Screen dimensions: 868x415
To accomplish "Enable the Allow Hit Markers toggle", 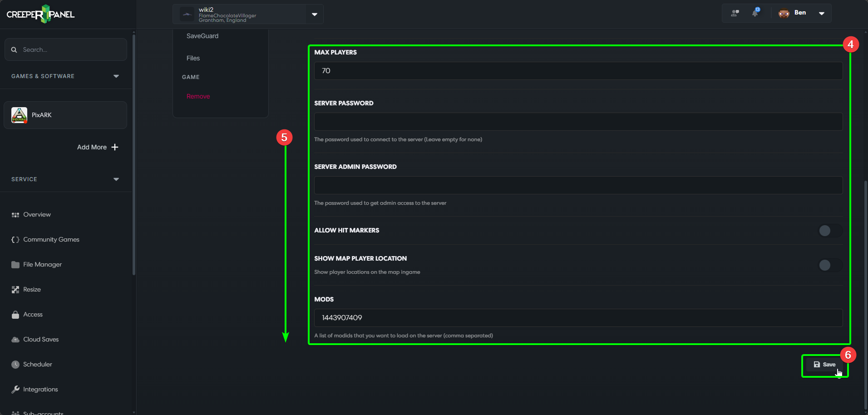I will click(829, 231).
